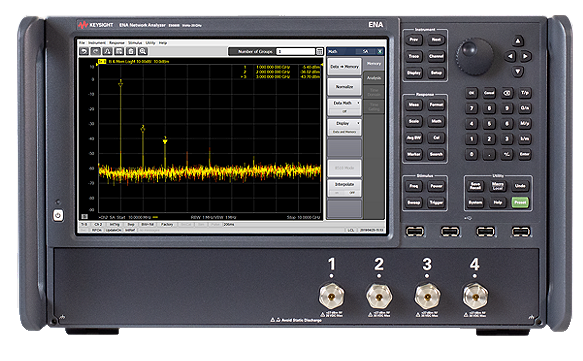Tap the T/p unit key
583x361 pixels.
click(525, 93)
